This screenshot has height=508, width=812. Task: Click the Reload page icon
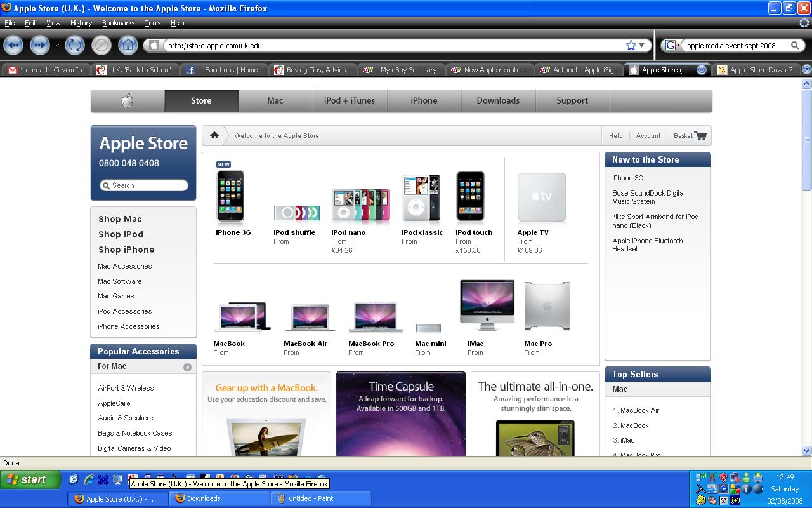point(74,45)
